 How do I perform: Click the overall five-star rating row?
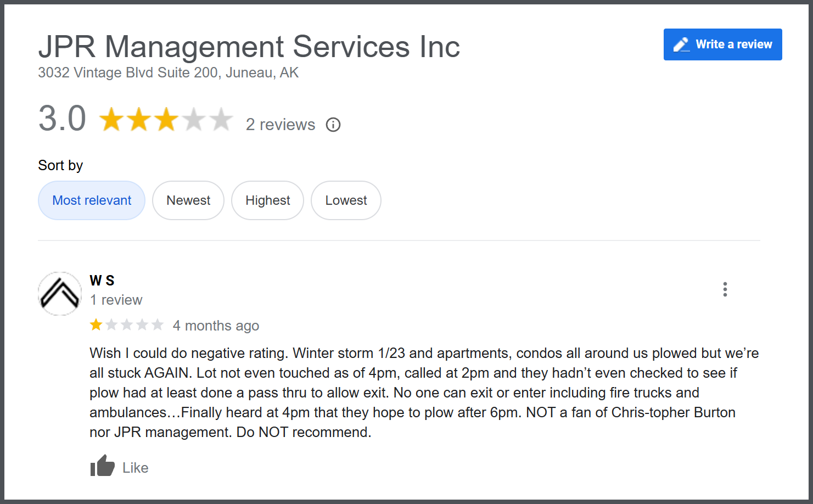pos(166,120)
